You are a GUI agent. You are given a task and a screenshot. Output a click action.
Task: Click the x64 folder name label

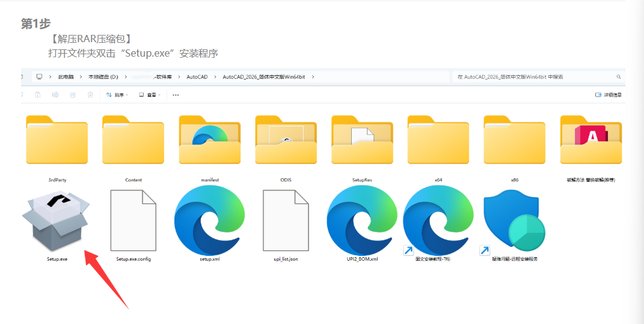438,180
